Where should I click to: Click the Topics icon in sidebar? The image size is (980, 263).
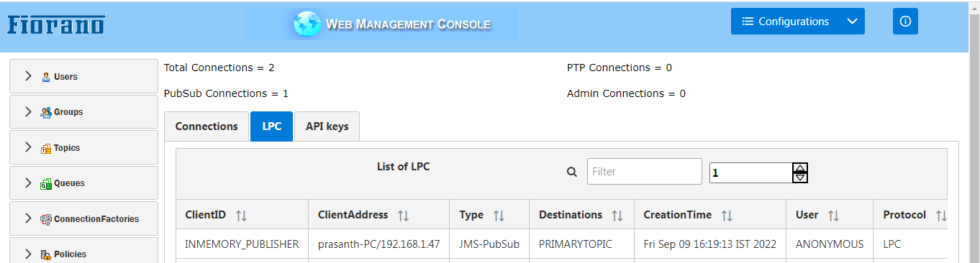(46, 148)
